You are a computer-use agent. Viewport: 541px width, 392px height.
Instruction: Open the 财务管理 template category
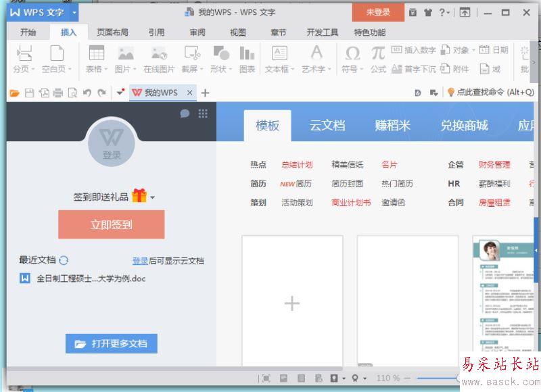click(494, 165)
